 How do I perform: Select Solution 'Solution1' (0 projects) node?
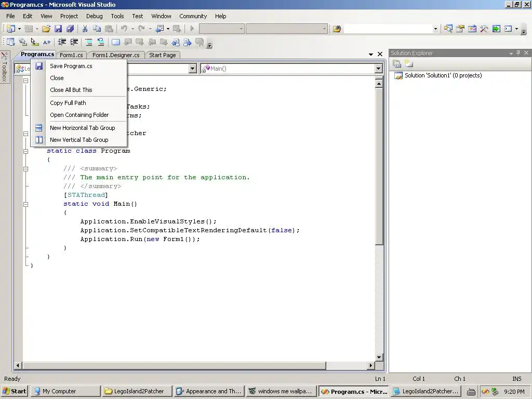point(443,75)
